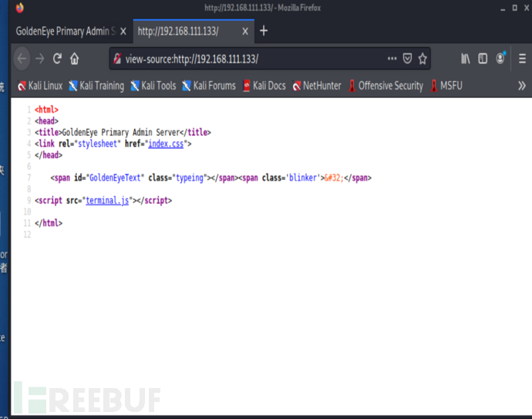This screenshot has width=532, height=419.
Task: Save page to Pocket
Action: pos(407,59)
